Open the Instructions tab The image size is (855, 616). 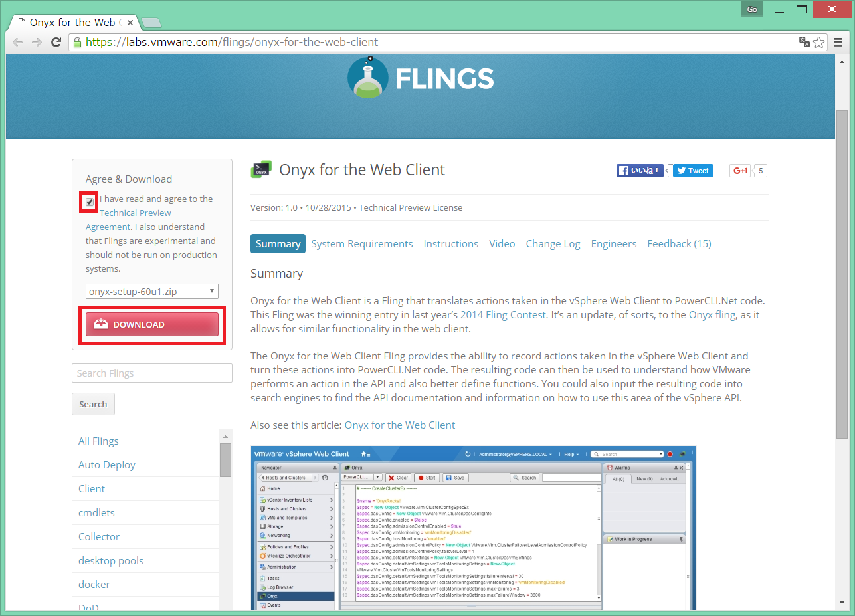[x=451, y=244]
